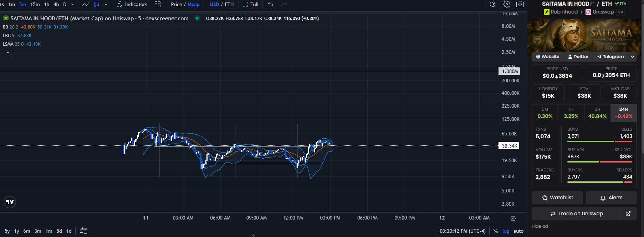This screenshot has width=644, height=237.
Task: Set chart denomination to USD
Action: (214, 4)
